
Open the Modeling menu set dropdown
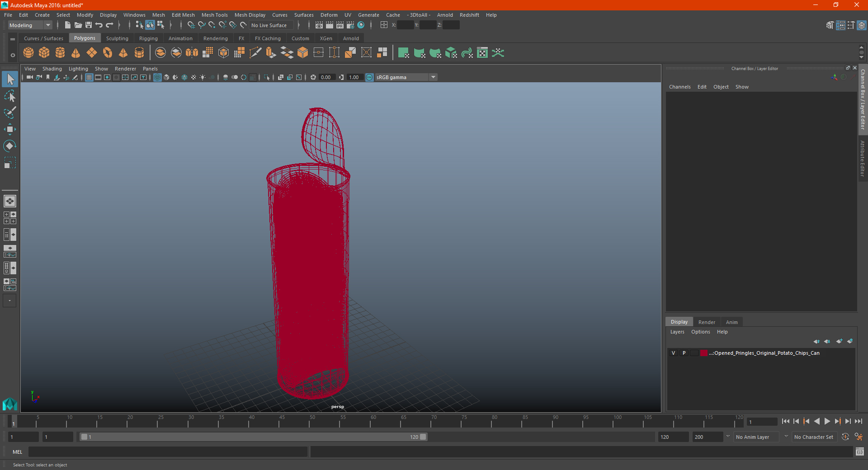pyautogui.click(x=30, y=25)
